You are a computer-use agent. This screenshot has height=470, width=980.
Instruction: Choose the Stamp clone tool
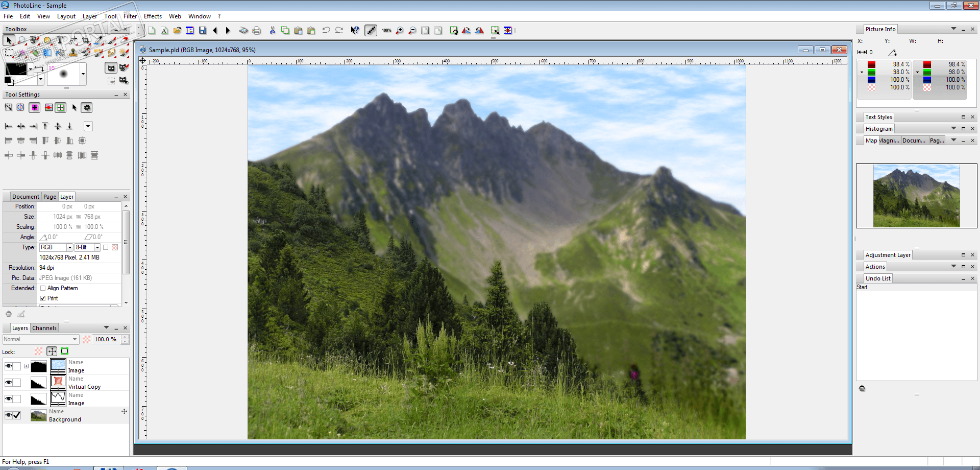point(73,52)
